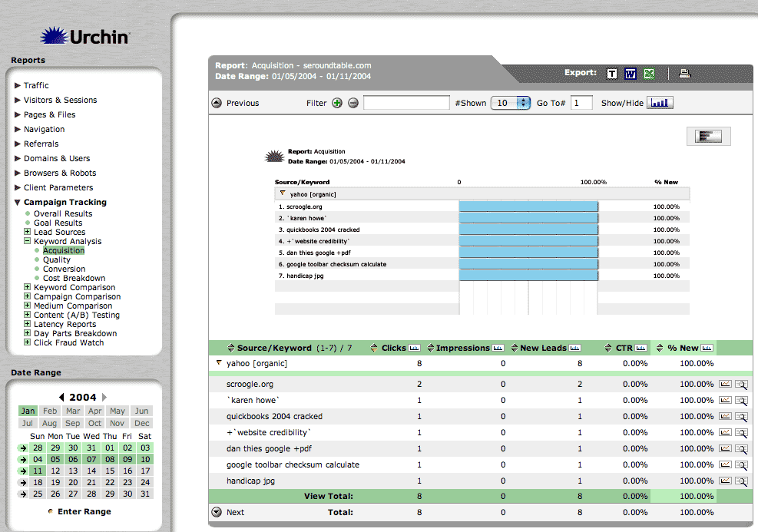Screen dimensions: 758x532
Task: Export report to Excel icon
Action: click(649, 74)
